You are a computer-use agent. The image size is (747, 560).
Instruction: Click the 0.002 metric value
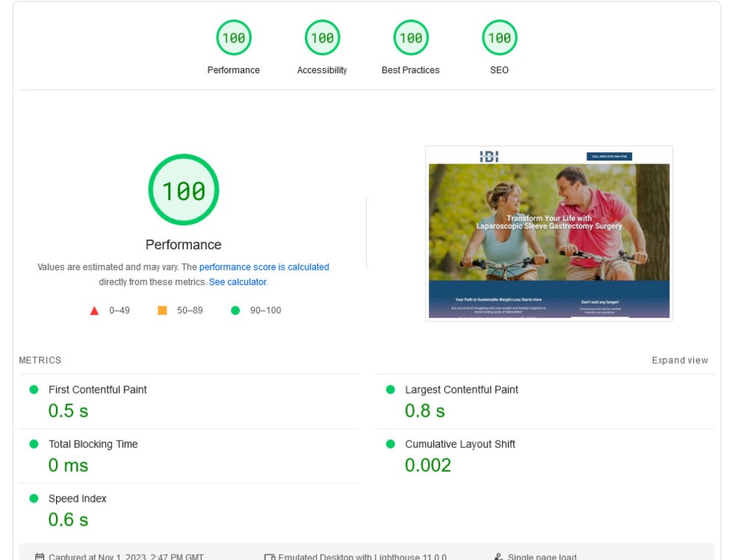[427, 465]
